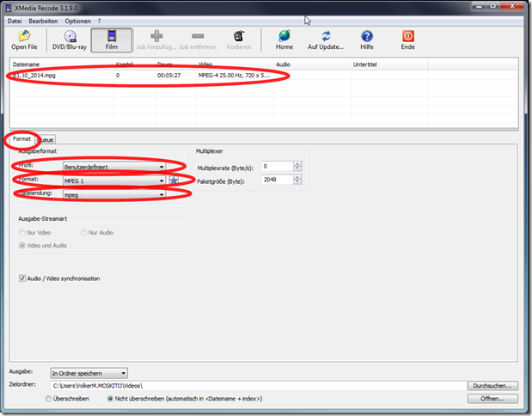The height and width of the screenshot is (416, 532).
Task: Switch to the Queue tab
Action: [46, 138]
